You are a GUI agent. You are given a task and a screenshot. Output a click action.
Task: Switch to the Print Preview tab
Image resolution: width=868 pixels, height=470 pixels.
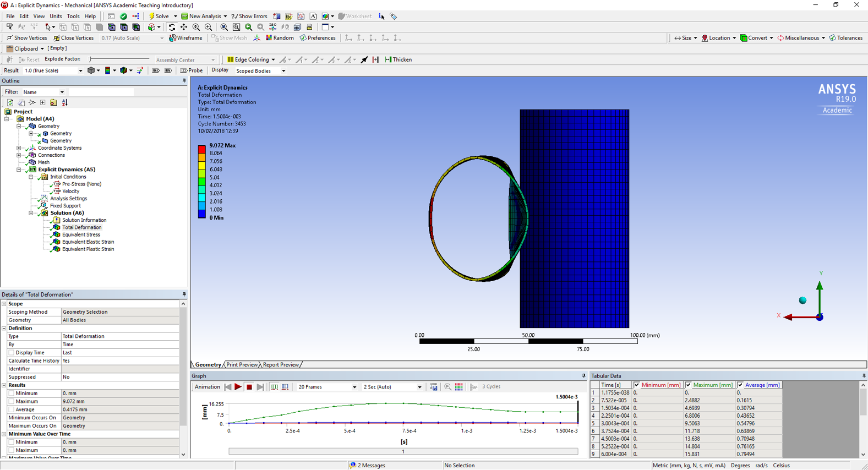point(242,365)
